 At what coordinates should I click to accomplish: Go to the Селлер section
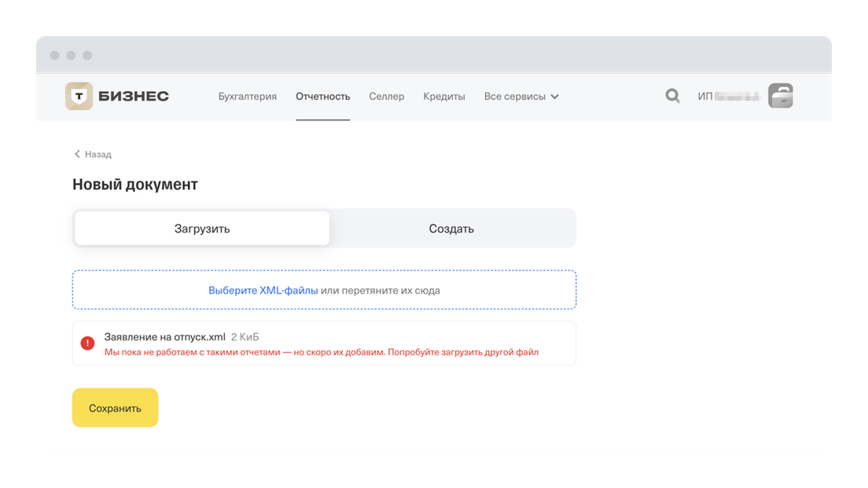pyautogui.click(x=387, y=97)
